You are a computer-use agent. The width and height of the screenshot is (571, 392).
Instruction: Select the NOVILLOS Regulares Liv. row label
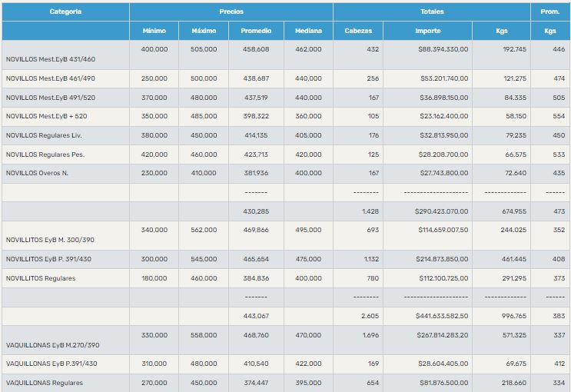click(43, 135)
